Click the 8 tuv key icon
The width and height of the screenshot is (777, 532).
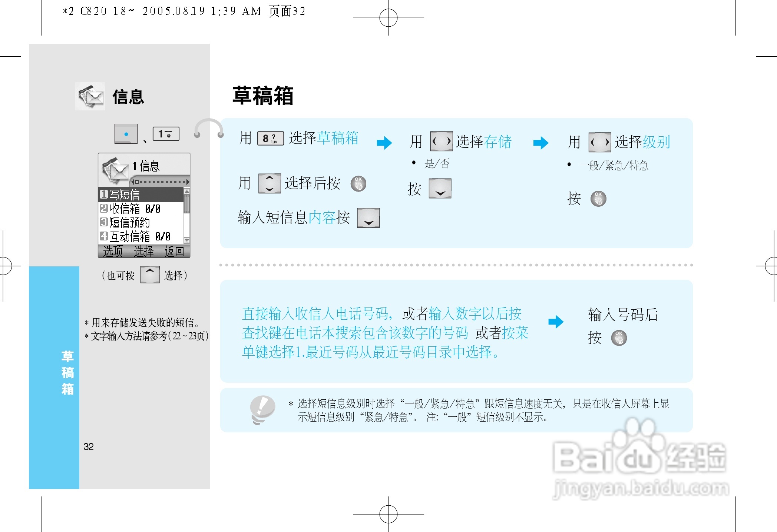coord(271,139)
